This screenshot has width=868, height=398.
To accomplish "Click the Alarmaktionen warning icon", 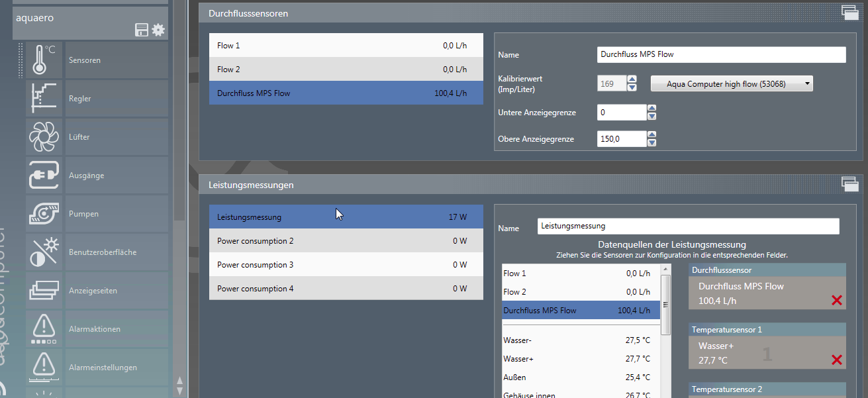I will tap(44, 328).
